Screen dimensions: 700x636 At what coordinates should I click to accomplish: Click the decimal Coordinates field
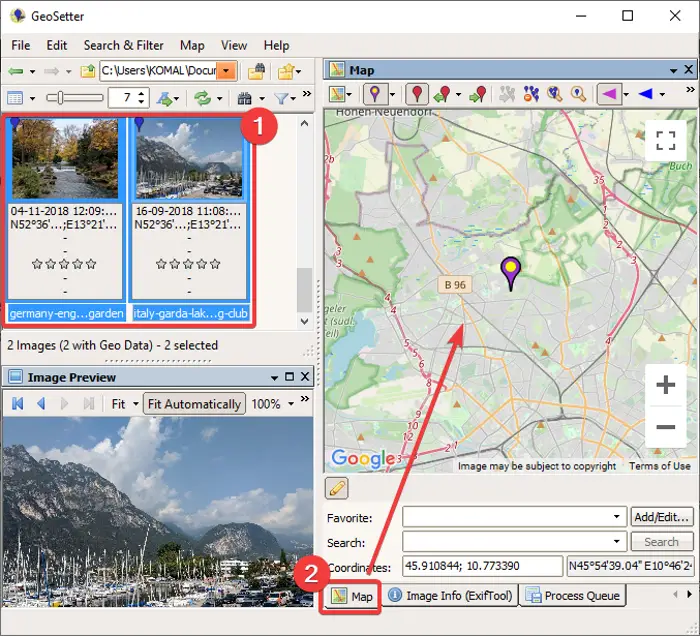(x=483, y=566)
